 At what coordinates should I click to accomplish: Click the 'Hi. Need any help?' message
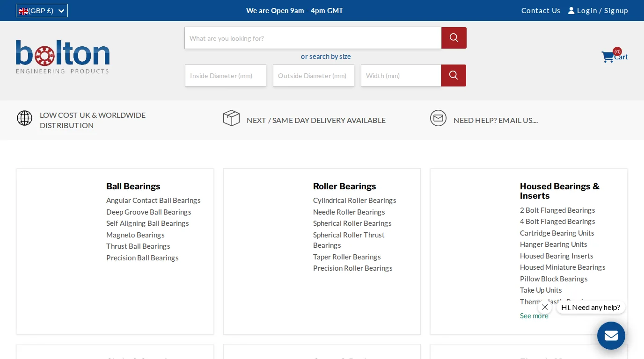pos(591,307)
